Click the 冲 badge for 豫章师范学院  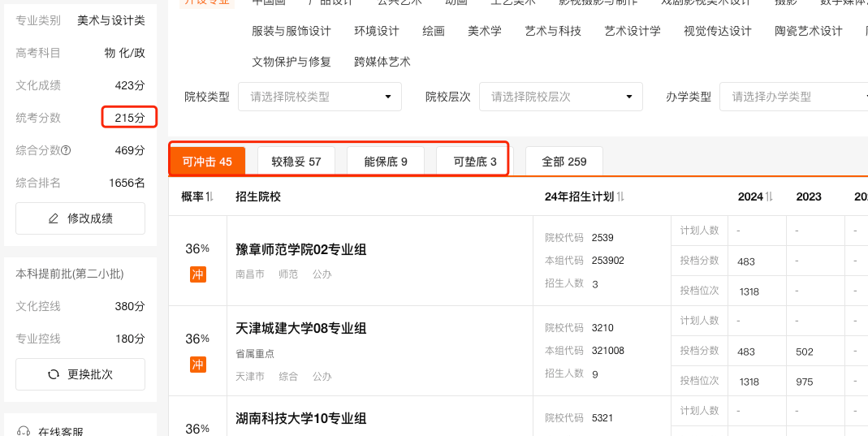tap(197, 274)
